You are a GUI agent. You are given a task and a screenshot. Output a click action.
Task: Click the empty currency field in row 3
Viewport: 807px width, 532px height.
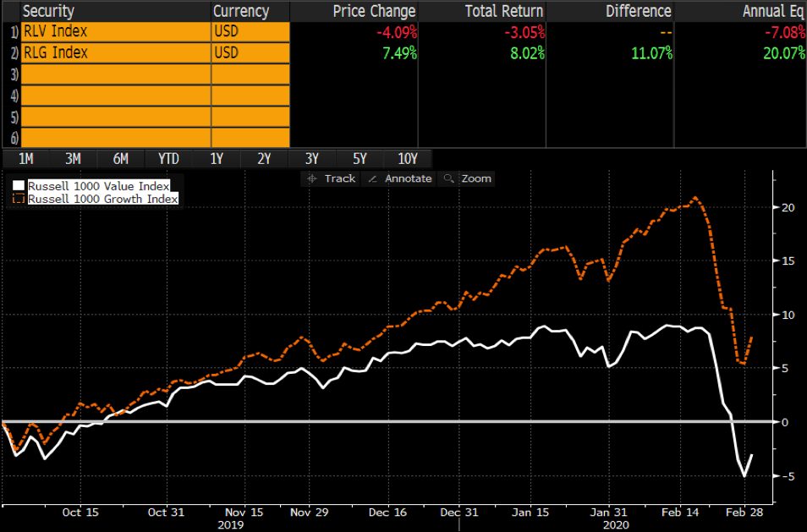click(x=250, y=74)
